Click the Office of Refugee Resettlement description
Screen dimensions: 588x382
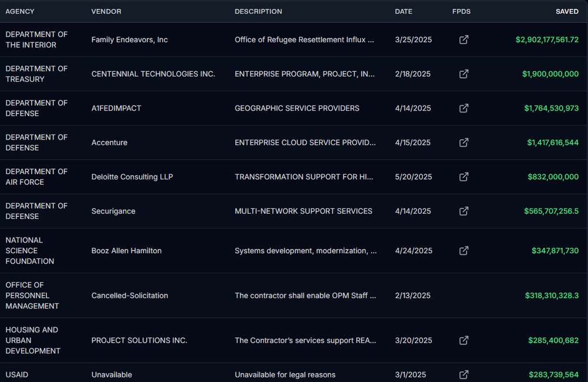(304, 40)
